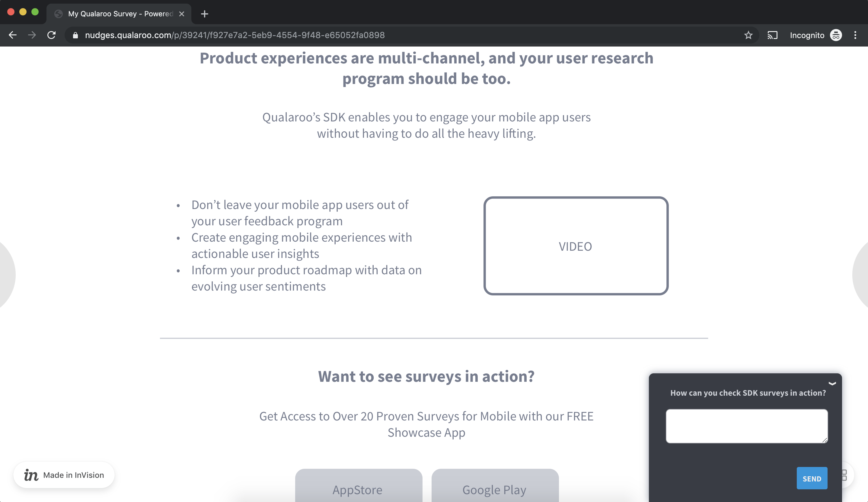Click the page reload/refresh icon
The width and height of the screenshot is (868, 502).
(53, 35)
